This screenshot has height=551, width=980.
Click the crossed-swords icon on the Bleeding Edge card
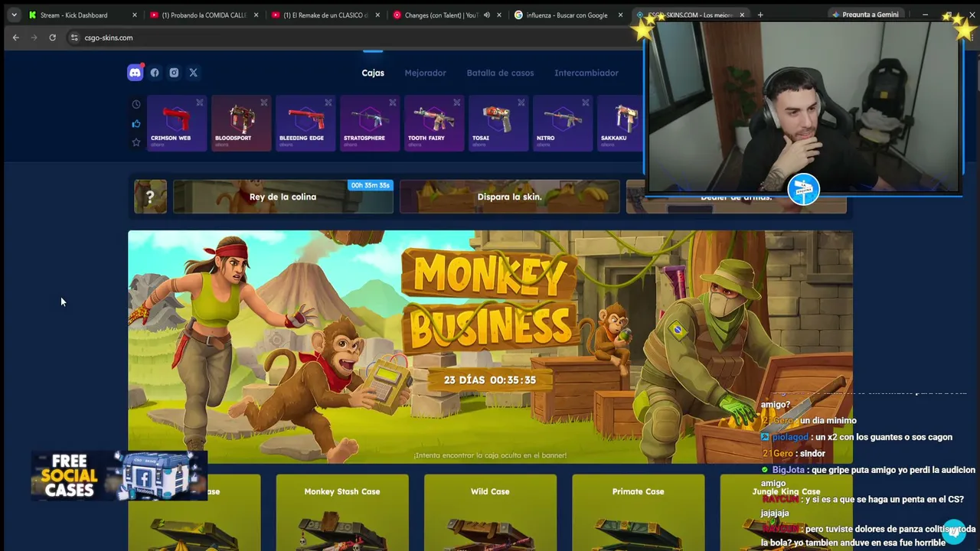[328, 103]
